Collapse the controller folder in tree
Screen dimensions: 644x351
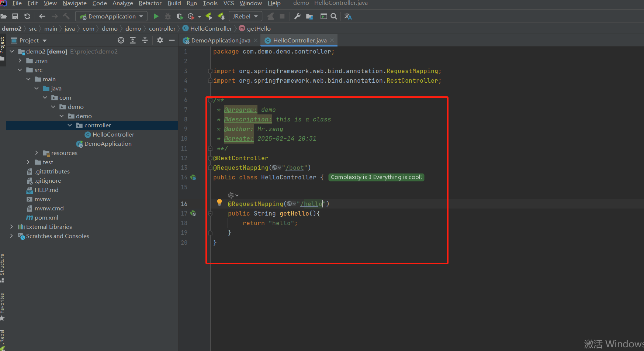pos(70,125)
